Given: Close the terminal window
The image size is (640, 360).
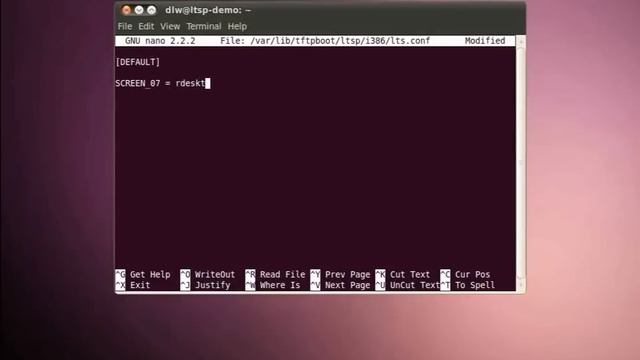Looking at the screenshot, I should [x=127, y=10].
